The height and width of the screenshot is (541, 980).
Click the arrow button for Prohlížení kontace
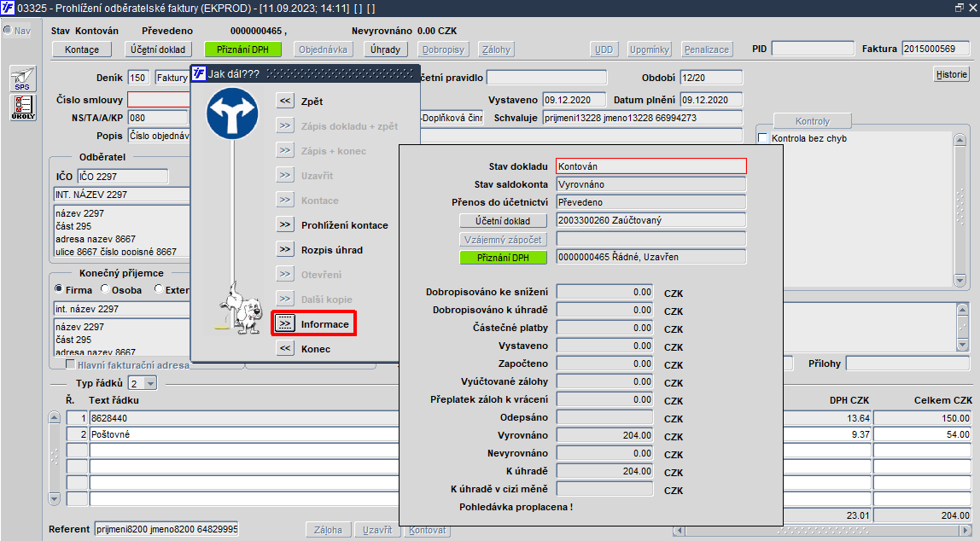click(285, 225)
